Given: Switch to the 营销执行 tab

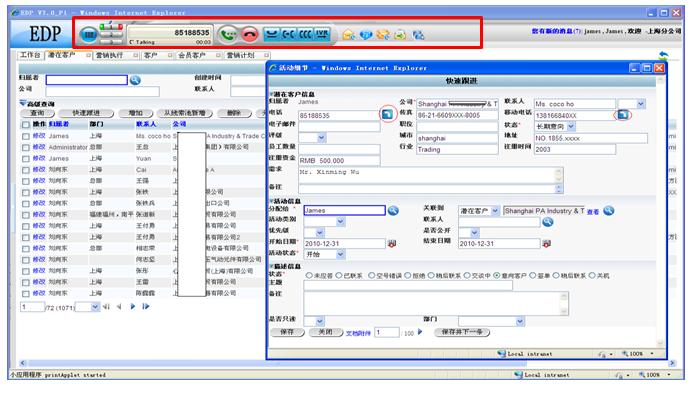Looking at the screenshot, I should (x=109, y=55).
